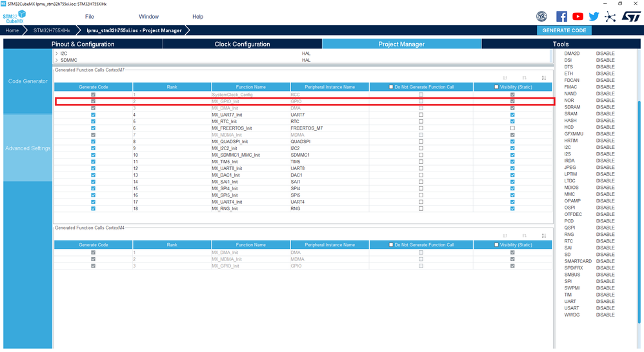Switch to the Clock Configuration tab
Screen dimensions: 644x352
(243, 44)
